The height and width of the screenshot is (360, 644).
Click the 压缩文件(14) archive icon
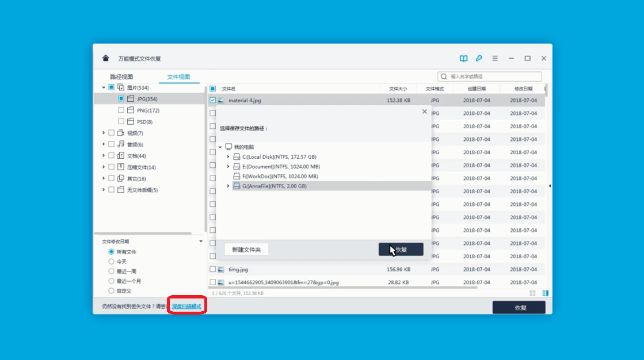121,167
